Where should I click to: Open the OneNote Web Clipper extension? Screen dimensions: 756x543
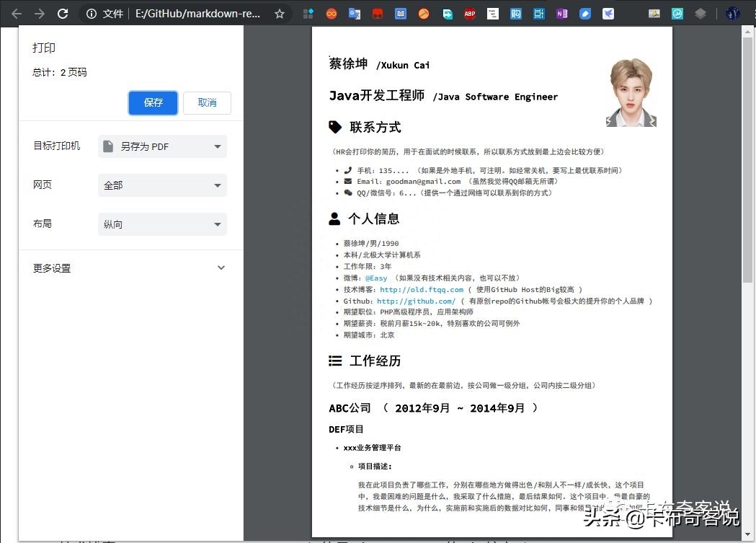click(x=562, y=13)
